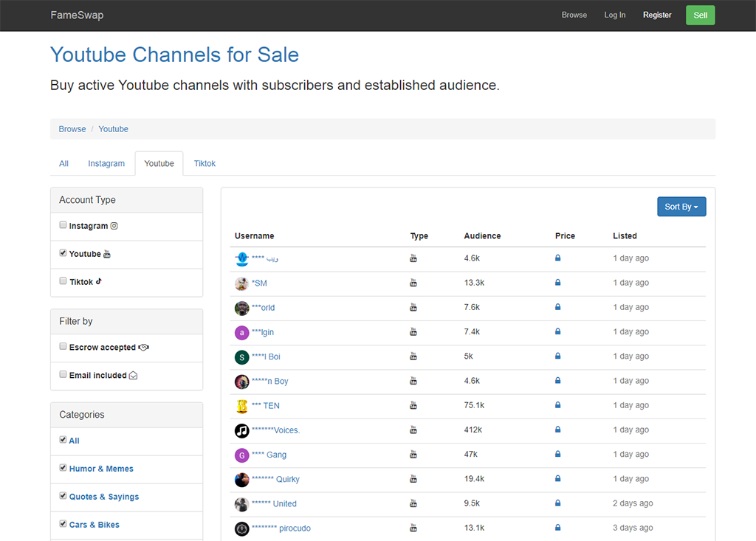Select the Youtube tab
The image size is (756, 541).
(x=159, y=163)
